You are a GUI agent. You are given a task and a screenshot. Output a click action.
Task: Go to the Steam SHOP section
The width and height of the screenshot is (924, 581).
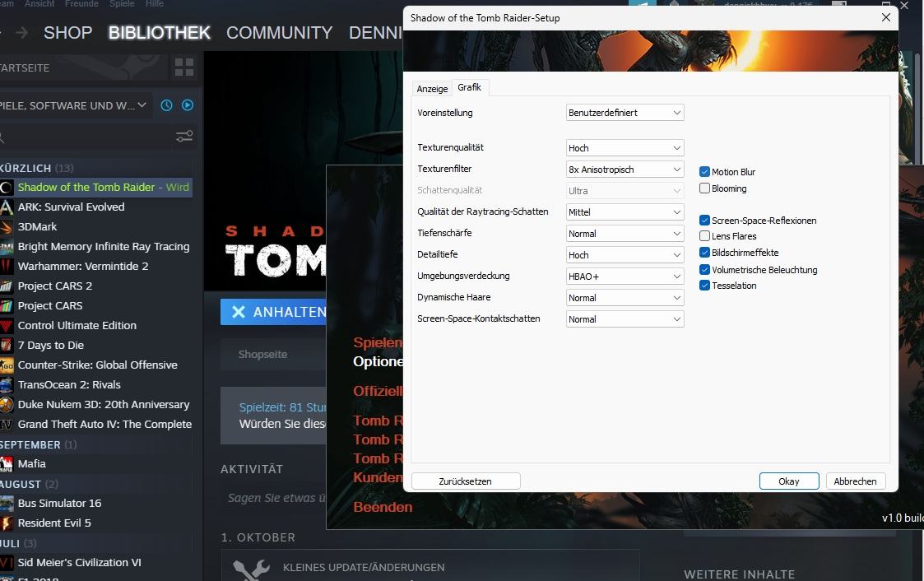tap(67, 32)
